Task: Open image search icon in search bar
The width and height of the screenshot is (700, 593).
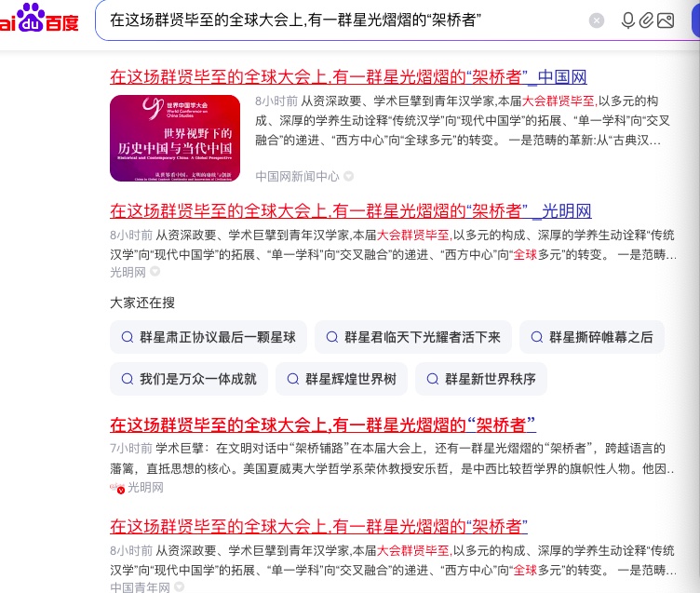Action: (666, 20)
